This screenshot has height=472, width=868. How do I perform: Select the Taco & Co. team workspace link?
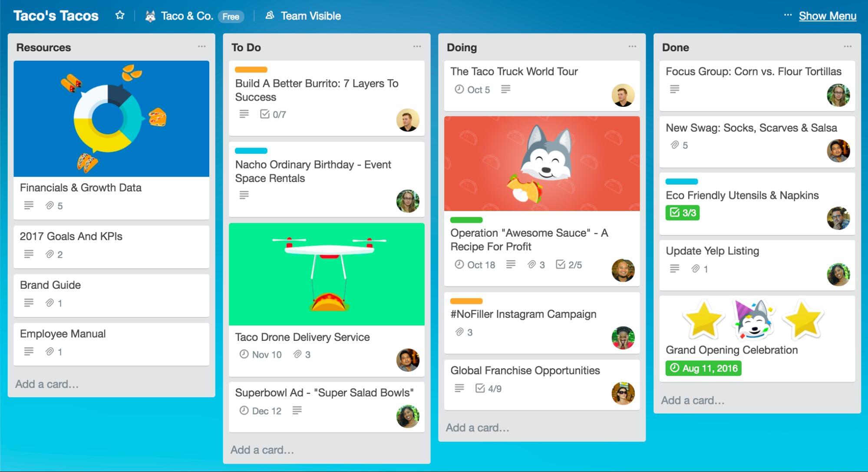pos(187,16)
